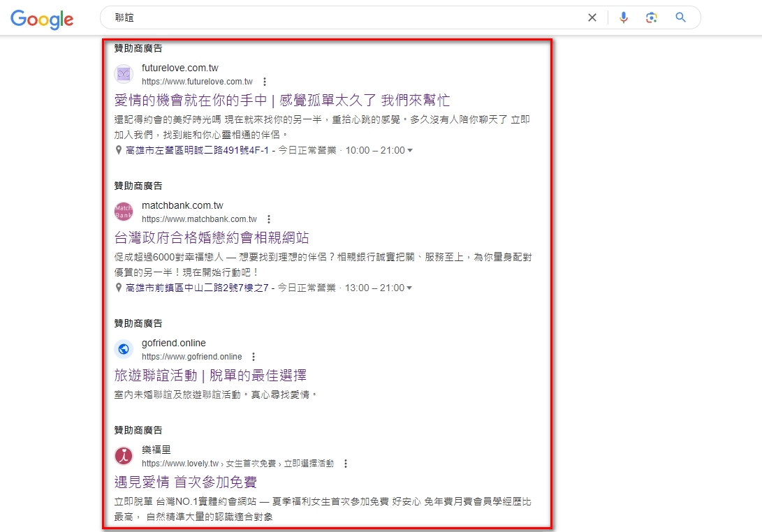Viewport: 762px width, 532px height.
Task: Open Google Lens image search
Action: [652, 18]
